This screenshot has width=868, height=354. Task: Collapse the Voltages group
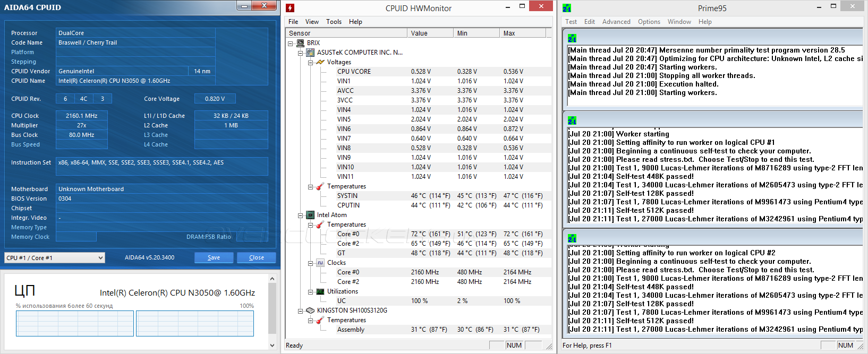[x=311, y=62]
